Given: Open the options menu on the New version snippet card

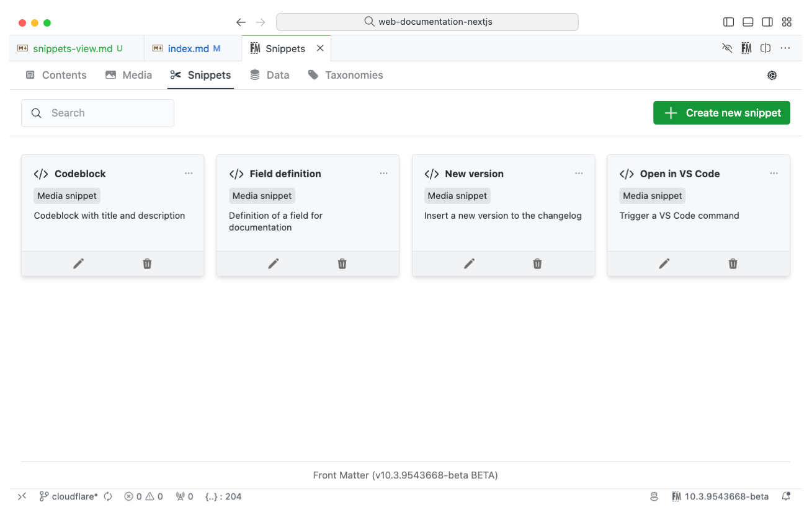Looking at the screenshot, I should (x=579, y=173).
